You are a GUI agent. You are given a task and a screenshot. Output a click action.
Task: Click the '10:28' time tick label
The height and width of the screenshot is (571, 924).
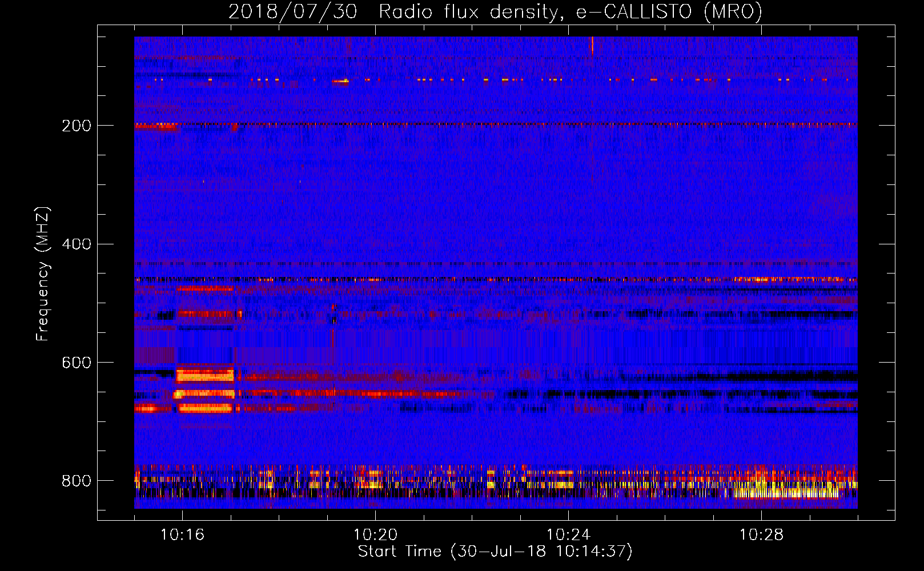click(x=761, y=535)
